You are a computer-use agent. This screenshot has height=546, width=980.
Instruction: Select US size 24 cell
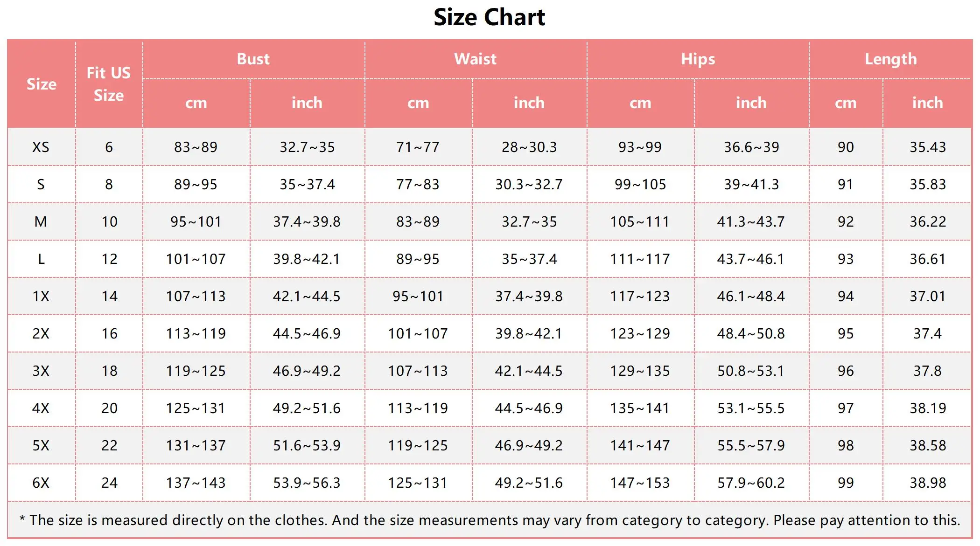pos(109,483)
